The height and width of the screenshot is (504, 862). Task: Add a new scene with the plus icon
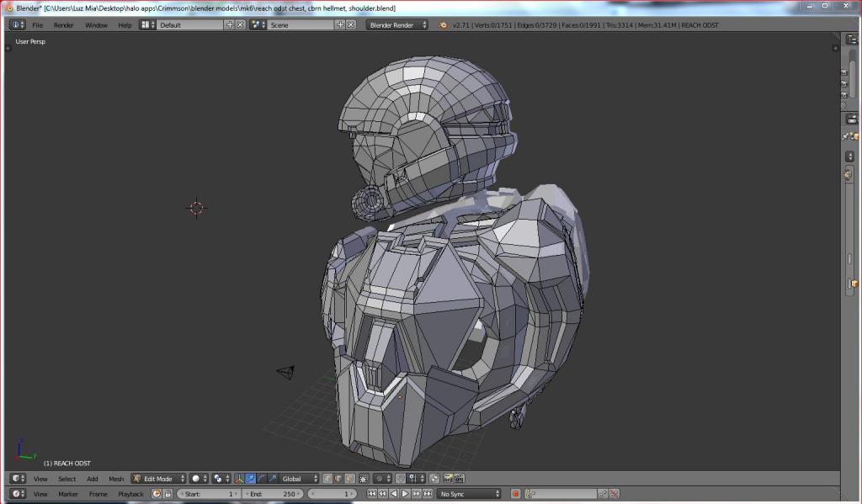point(340,24)
